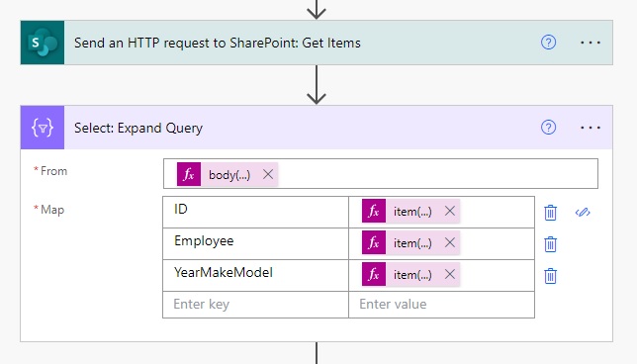Click the Enter value input field

tap(441, 305)
